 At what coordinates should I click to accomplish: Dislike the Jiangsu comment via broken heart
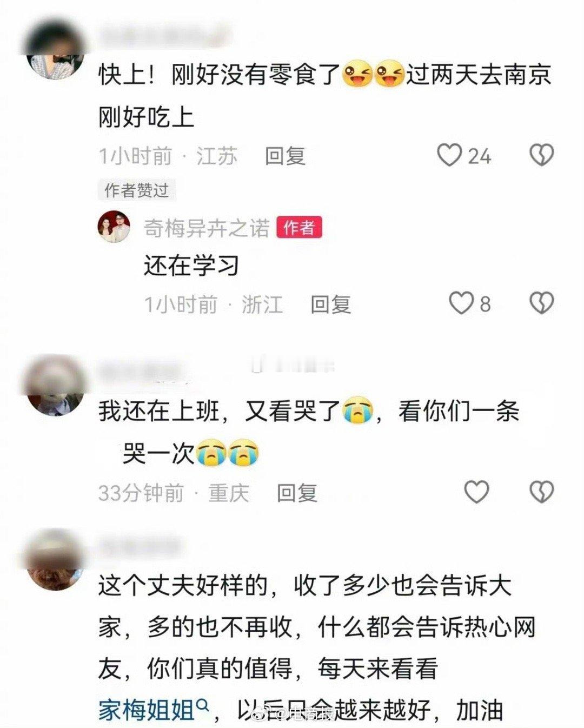pyautogui.click(x=541, y=156)
